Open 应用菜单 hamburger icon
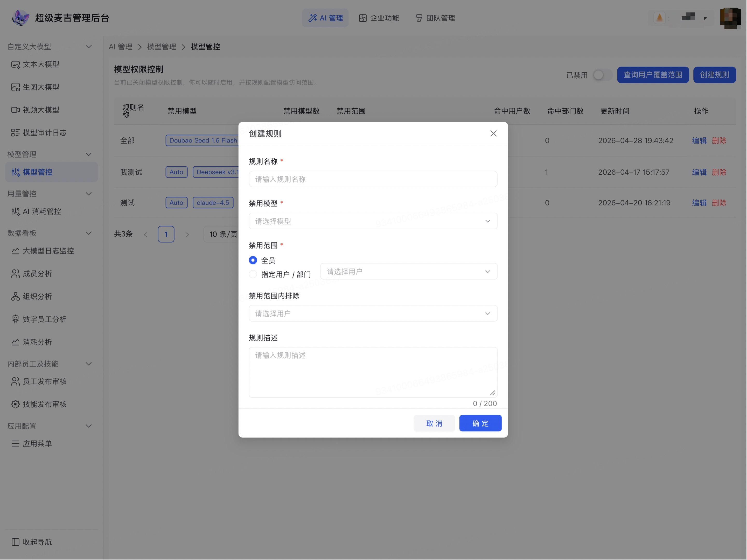747x560 pixels. [16, 444]
